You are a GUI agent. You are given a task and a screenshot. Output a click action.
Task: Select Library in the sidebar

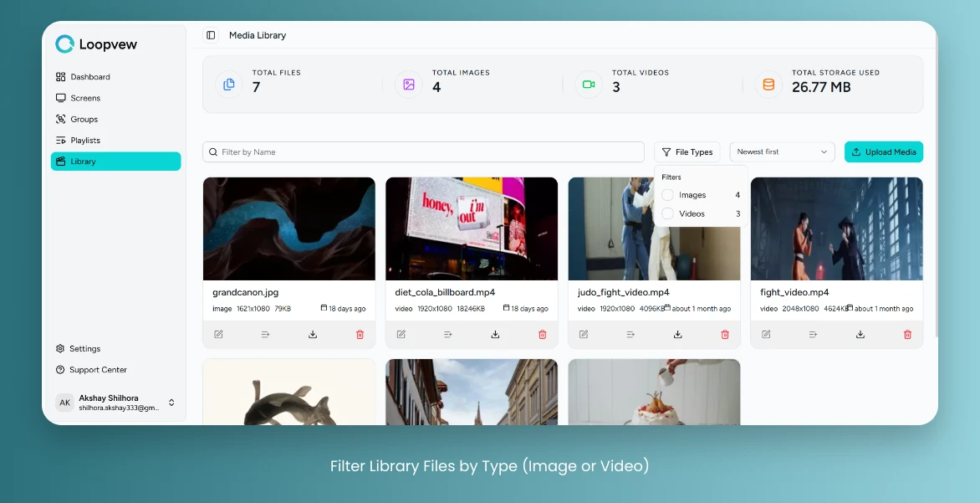click(x=115, y=162)
